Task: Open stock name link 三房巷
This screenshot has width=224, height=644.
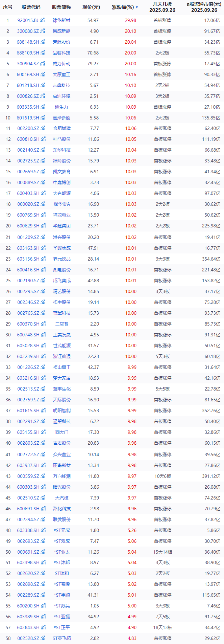Action: [x=62, y=324]
